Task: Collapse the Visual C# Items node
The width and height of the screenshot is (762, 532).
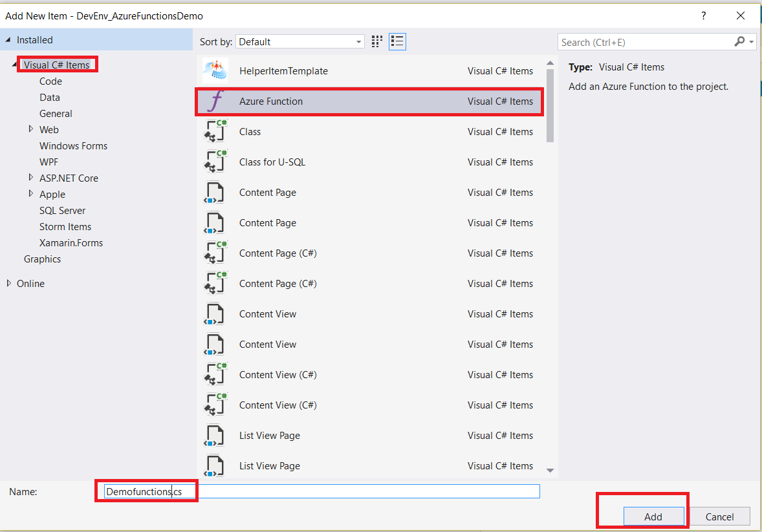Action: coord(15,65)
